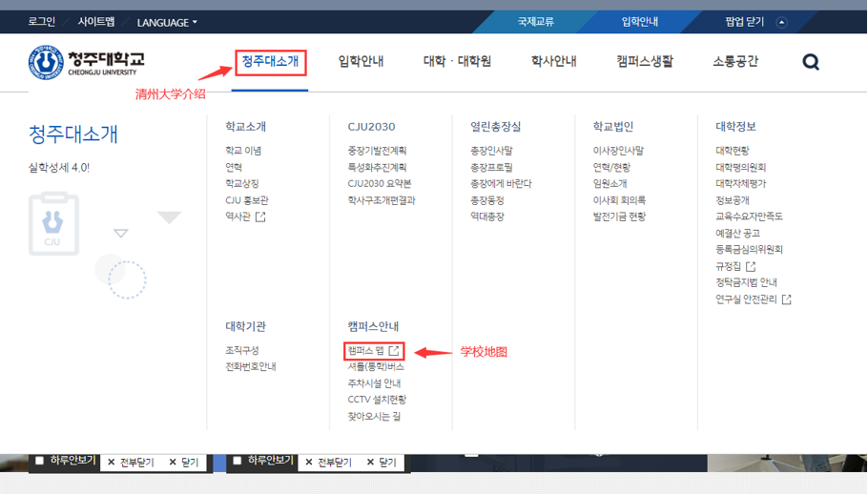The image size is (868, 495).
Task: Open 국제교류 top tab
Action: [535, 22]
